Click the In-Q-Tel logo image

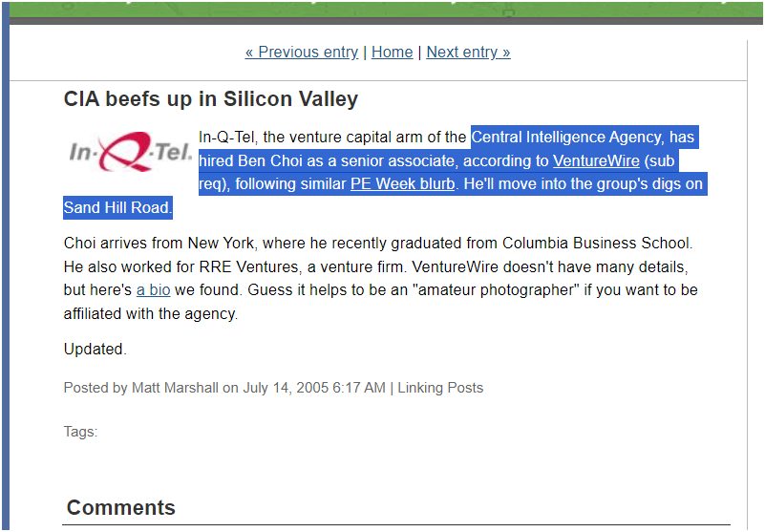(x=130, y=152)
